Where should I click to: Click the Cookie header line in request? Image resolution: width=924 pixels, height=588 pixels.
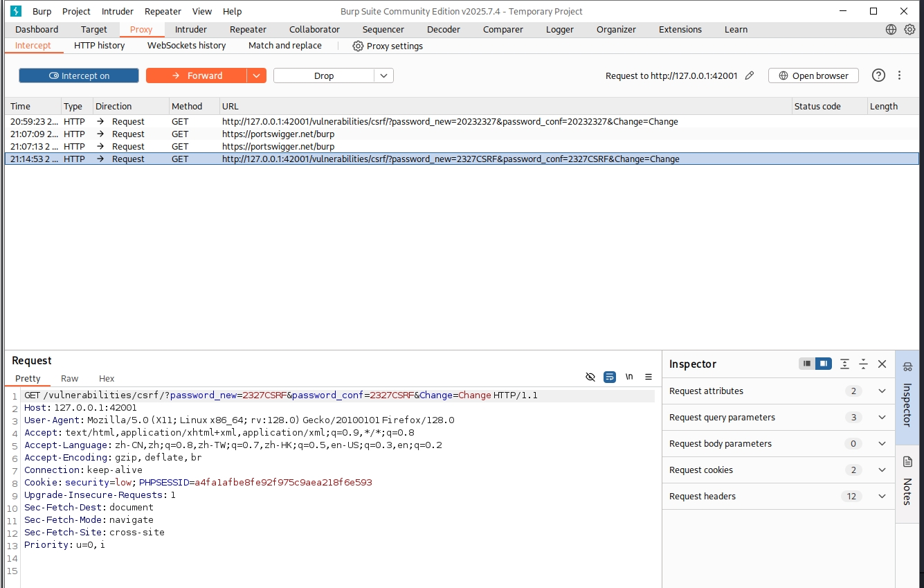[198, 483]
